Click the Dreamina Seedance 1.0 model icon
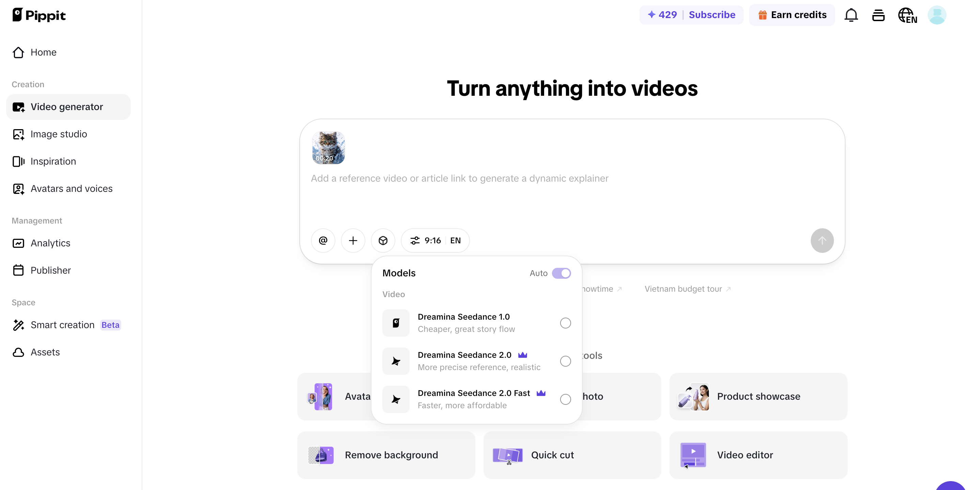 (x=396, y=323)
